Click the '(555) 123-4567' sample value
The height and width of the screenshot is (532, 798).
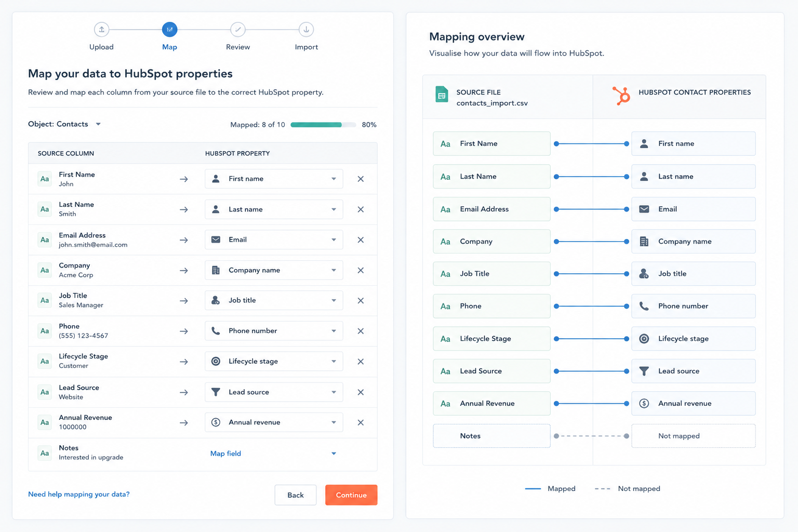click(84, 336)
